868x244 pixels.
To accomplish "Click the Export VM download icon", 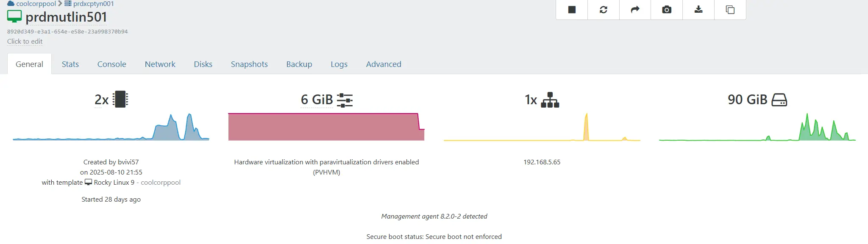I will point(698,10).
